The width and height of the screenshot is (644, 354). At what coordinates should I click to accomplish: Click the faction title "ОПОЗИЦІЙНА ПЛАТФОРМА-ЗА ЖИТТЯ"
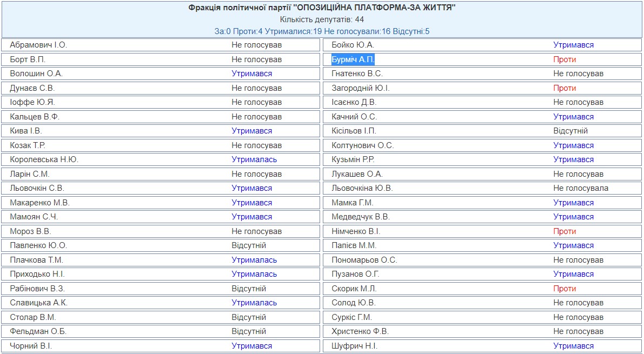(322, 8)
